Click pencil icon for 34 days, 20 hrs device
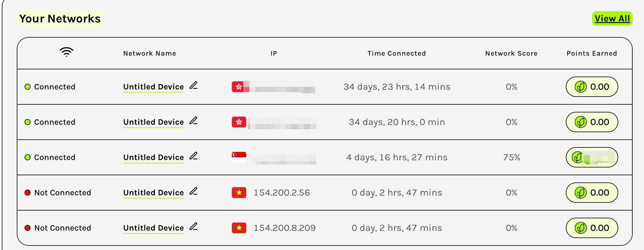The image size is (644, 250). click(193, 121)
